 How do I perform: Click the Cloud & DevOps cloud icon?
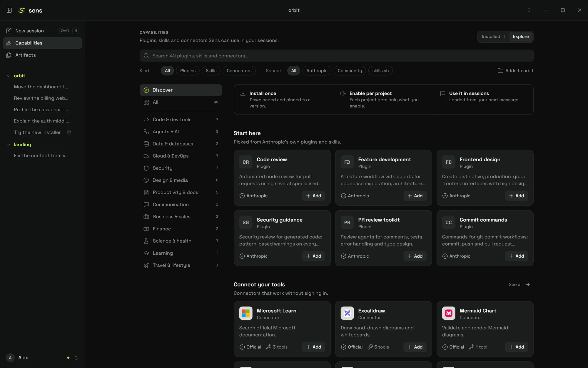point(146,156)
